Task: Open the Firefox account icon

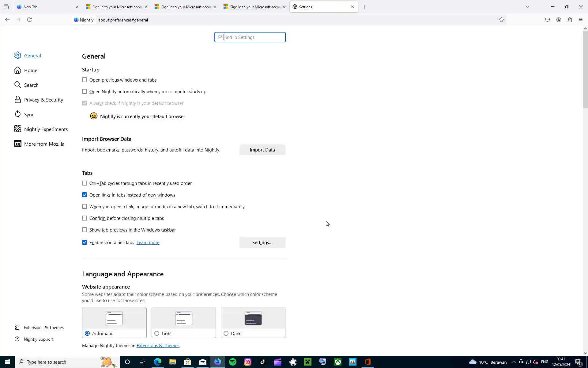Action: point(559,20)
